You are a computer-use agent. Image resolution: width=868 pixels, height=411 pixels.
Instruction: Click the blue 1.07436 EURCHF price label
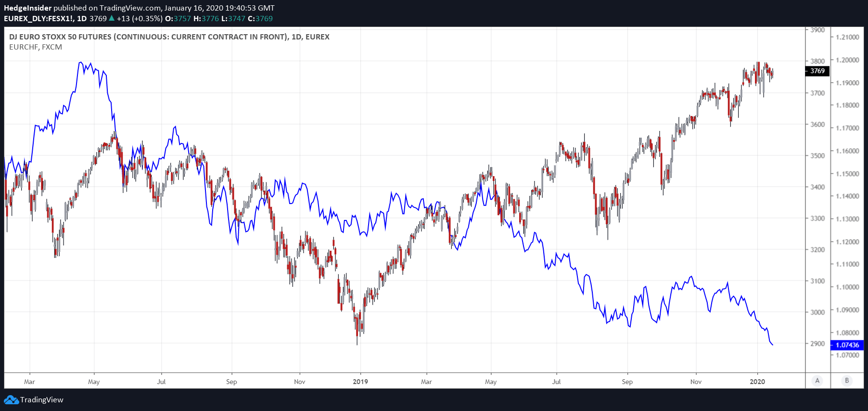point(847,345)
